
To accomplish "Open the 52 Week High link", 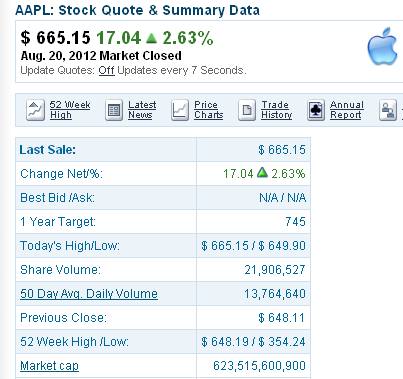I will (x=70, y=110).
